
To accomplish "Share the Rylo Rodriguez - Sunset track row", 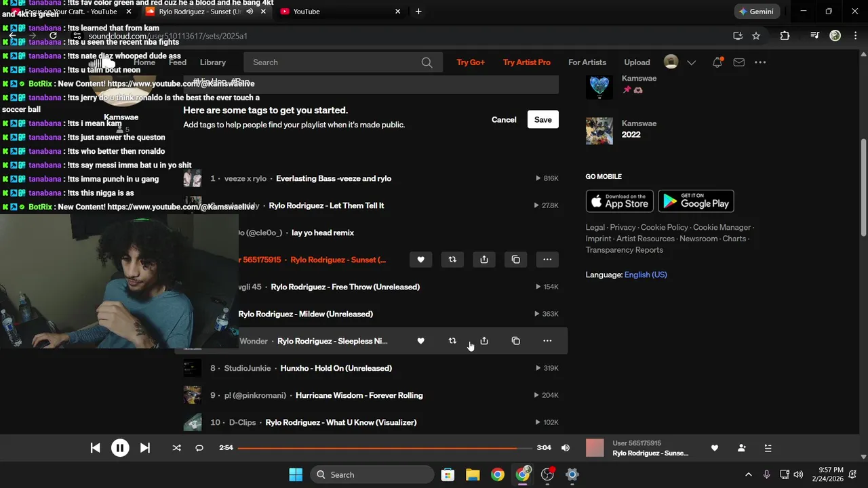I will click(484, 260).
